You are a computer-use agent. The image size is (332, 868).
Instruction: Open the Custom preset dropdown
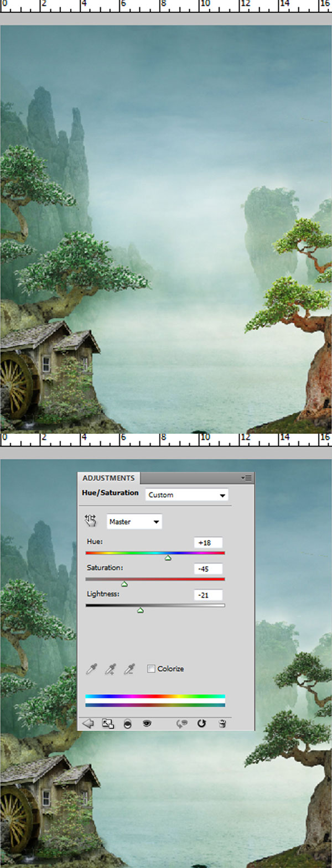point(187,495)
